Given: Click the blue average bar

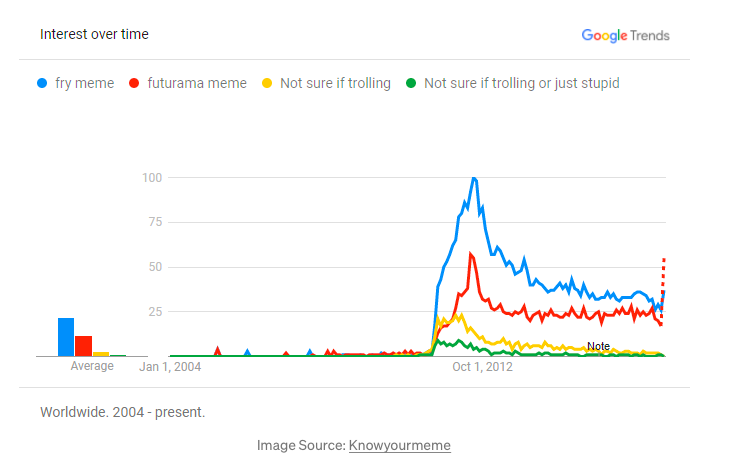Looking at the screenshot, I should tap(66, 337).
